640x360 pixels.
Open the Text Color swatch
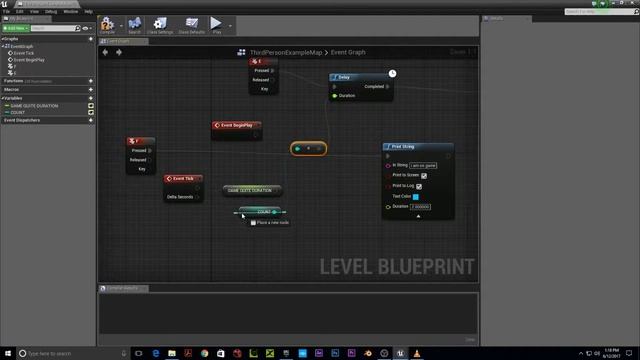416,197
